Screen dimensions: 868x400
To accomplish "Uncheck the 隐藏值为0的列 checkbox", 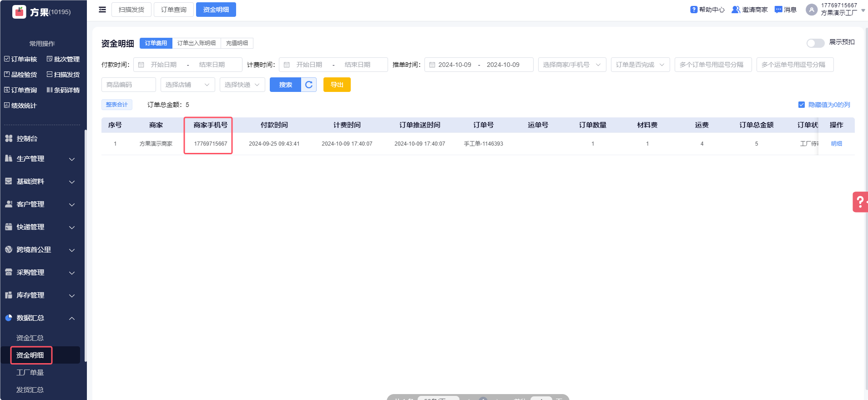I will (x=802, y=105).
